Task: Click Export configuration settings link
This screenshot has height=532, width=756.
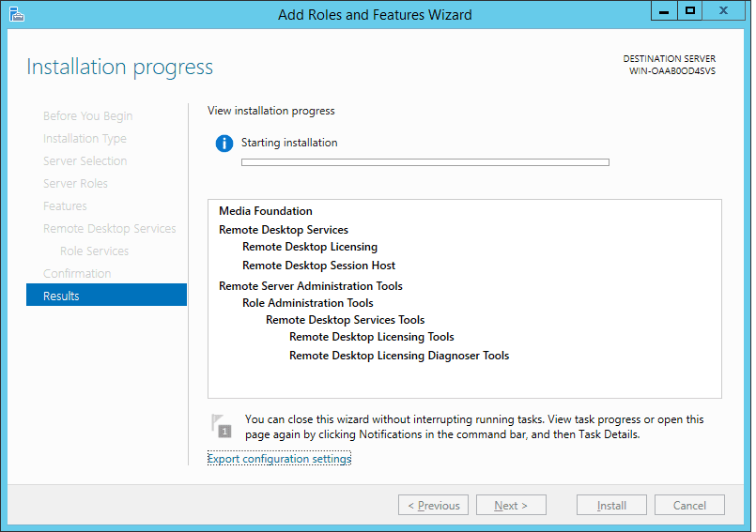Action: coord(279,458)
